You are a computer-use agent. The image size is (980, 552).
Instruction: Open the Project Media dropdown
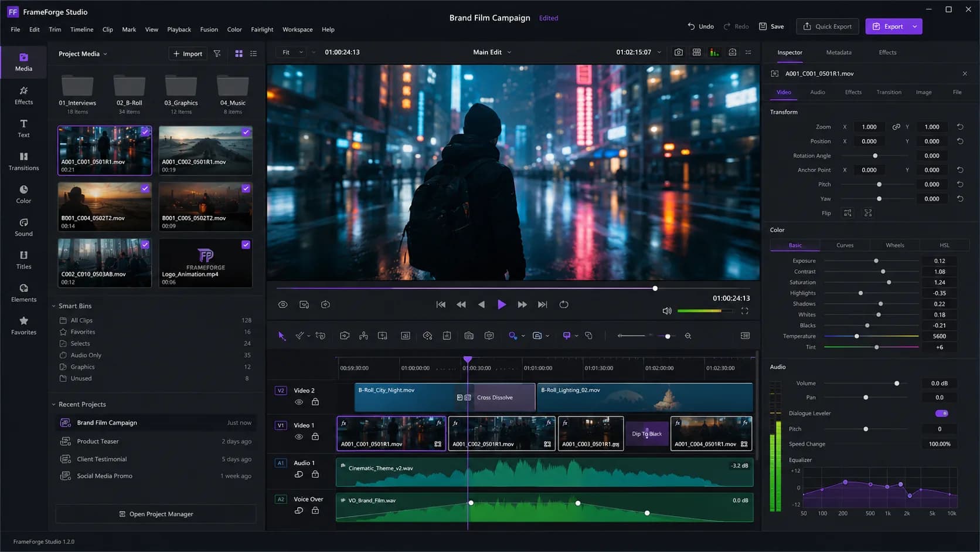[83, 54]
